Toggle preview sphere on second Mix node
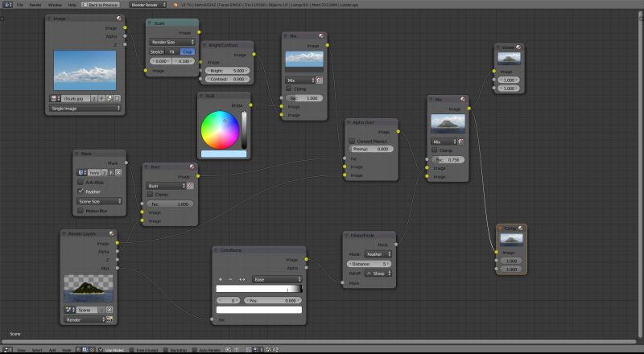 click(462, 100)
